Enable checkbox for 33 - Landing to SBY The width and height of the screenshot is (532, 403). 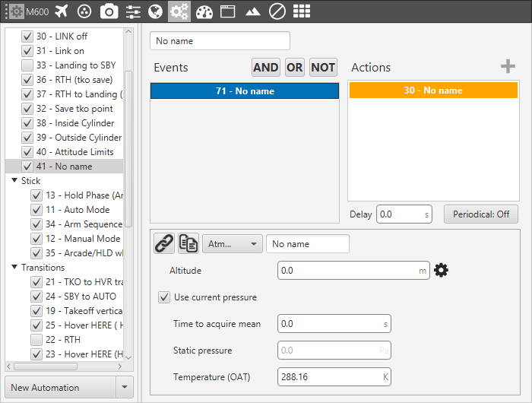(x=27, y=65)
